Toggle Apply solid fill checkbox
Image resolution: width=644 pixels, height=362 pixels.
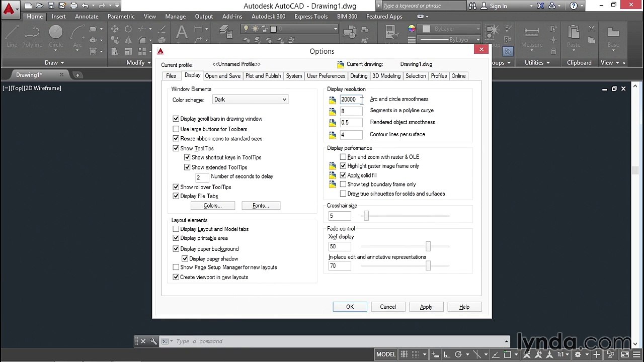(x=343, y=175)
